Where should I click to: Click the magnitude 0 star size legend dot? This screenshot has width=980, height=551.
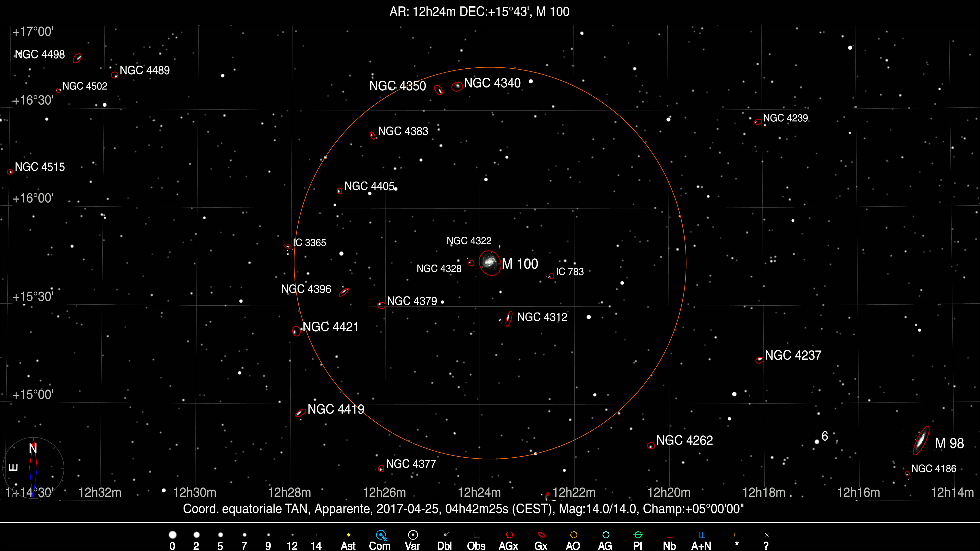[x=173, y=535]
